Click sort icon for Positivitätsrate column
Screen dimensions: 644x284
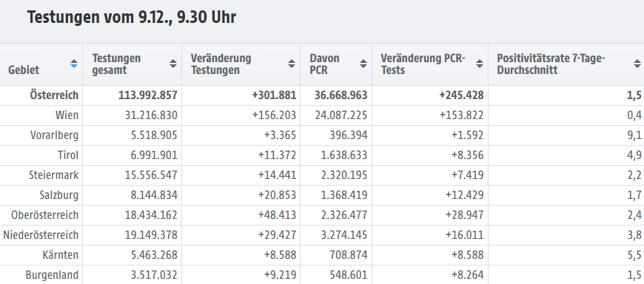pos(637,64)
